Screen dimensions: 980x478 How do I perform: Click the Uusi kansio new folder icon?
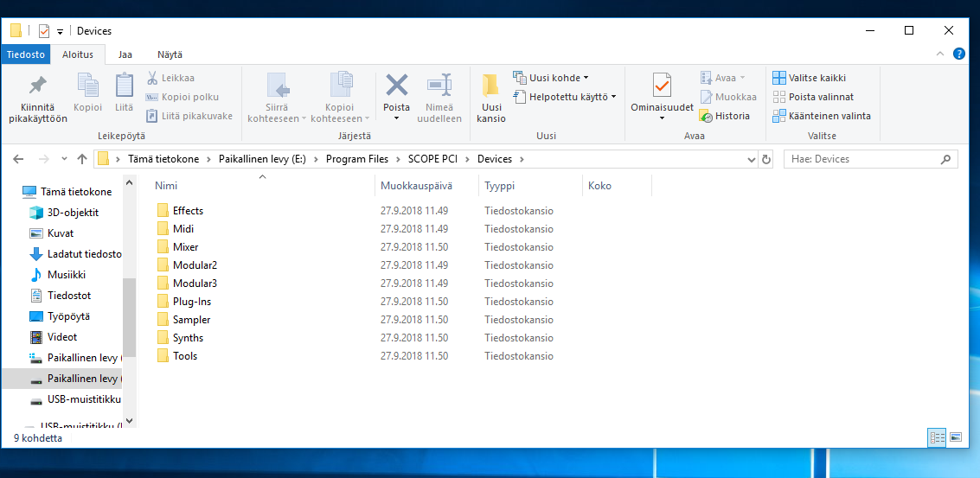click(x=491, y=86)
